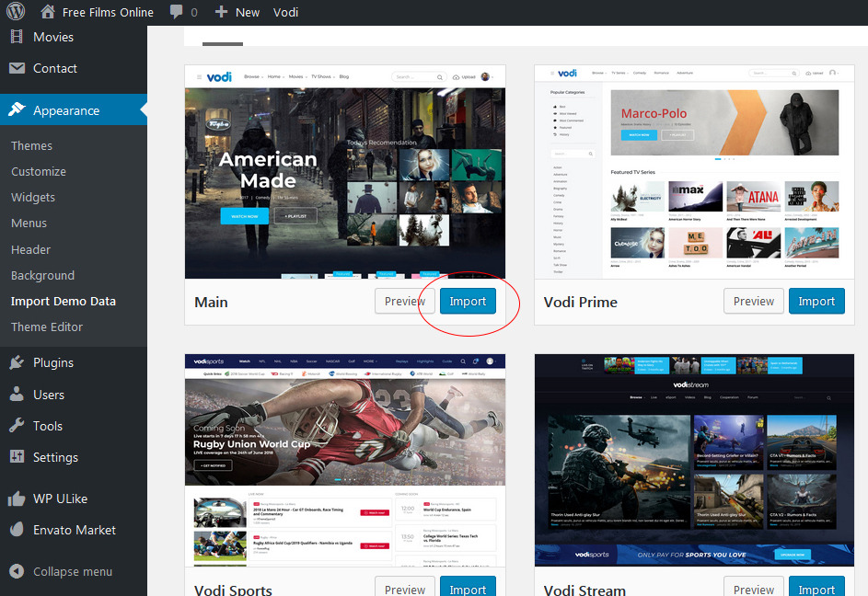Import the Vodi Prime demo
868x596 pixels.
tap(816, 301)
